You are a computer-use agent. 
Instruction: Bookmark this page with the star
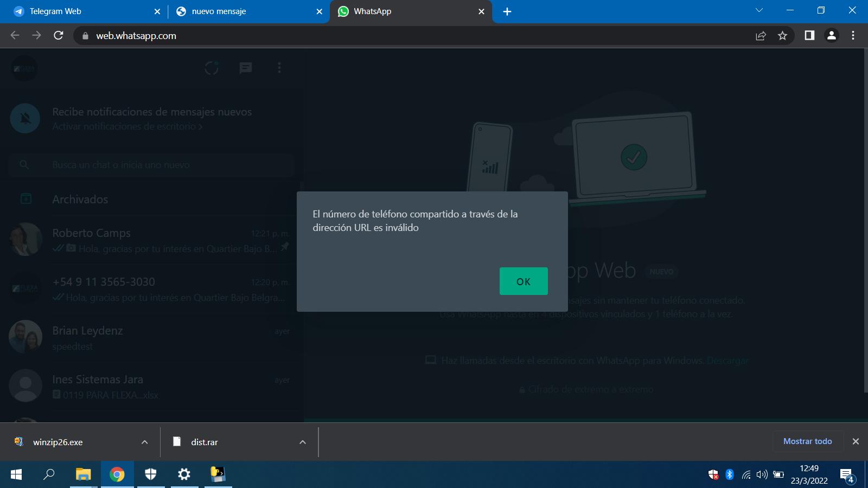pos(782,36)
